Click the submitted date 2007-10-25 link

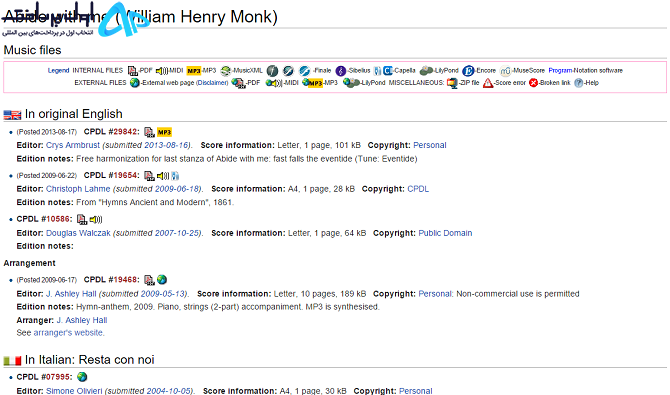pos(177,233)
